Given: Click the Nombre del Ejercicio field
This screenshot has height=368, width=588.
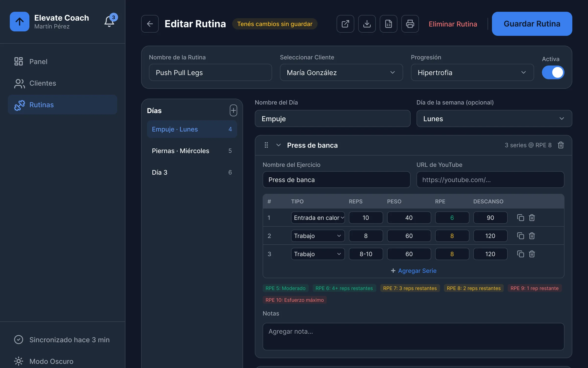Looking at the screenshot, I should [336, 180].
